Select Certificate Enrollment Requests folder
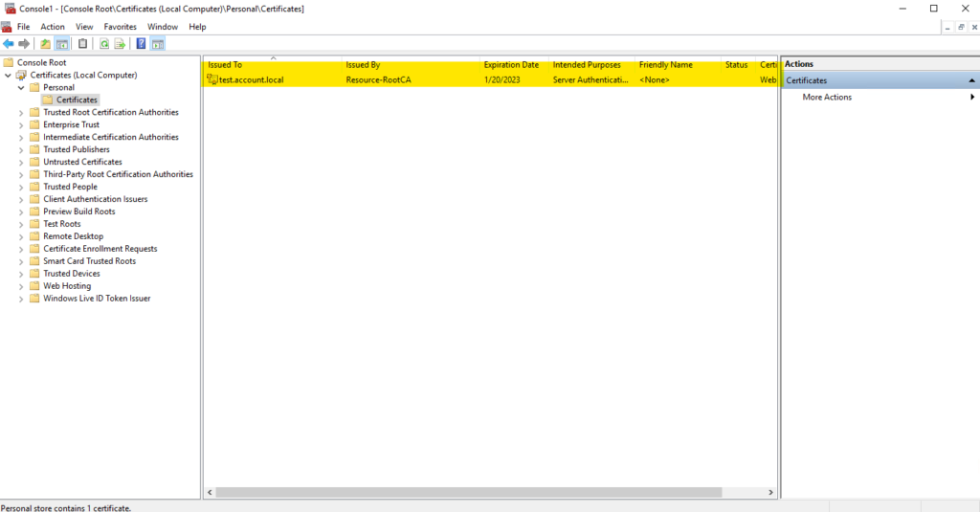Viewport: 980px width, 512px height. 100,249
